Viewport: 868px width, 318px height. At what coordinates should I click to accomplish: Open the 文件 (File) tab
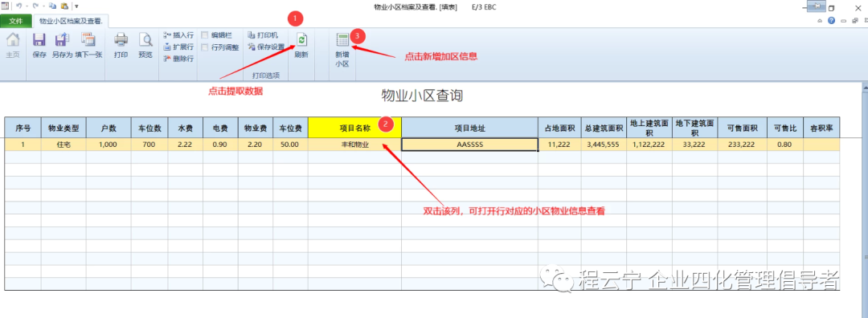pyautogui.click(x=16, y=22)
